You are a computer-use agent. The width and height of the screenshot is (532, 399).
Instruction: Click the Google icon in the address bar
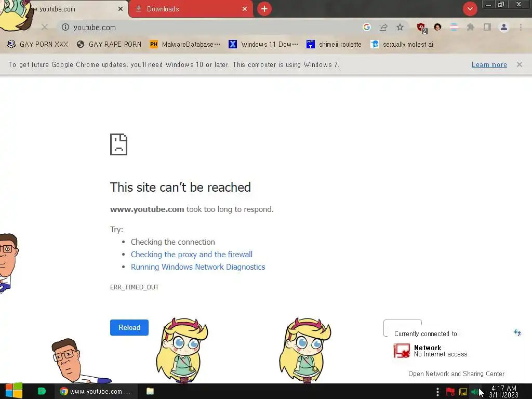click(x=366, y=27)
